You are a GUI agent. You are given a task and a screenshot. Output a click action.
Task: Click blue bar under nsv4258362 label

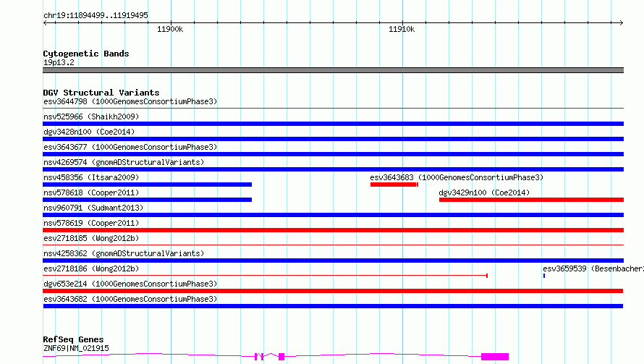(x=333, y=261)
